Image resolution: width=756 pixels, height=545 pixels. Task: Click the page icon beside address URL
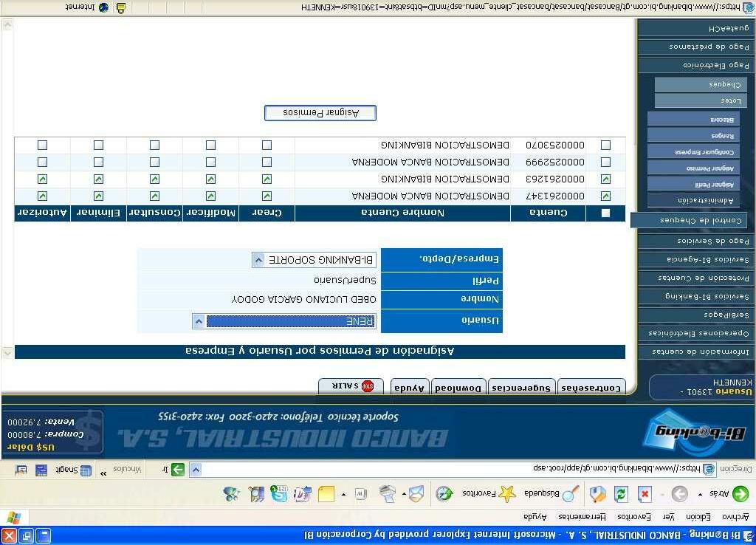(x=708, y=469)
